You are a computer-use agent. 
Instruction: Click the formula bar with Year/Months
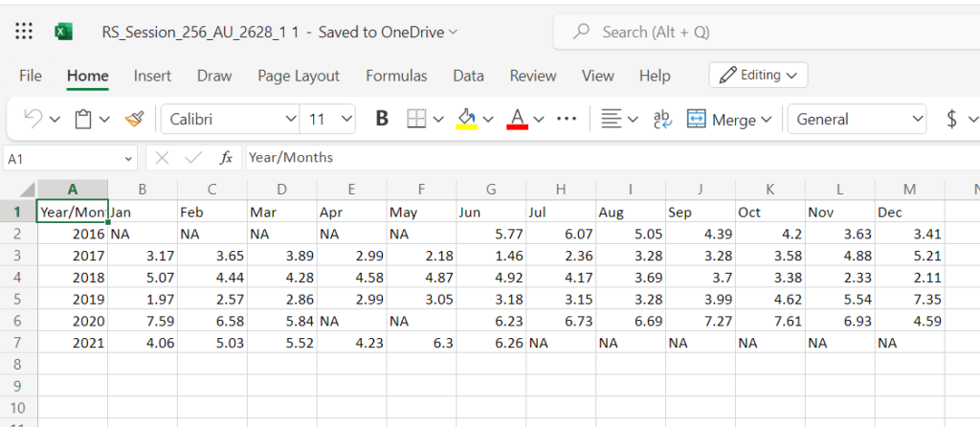(612, 158)
